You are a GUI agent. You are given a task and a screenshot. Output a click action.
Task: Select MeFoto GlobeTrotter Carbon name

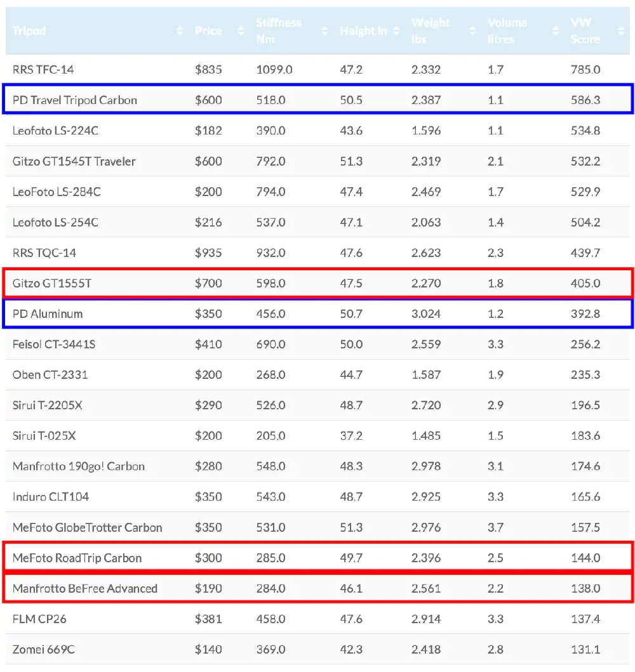click(87, 527)
